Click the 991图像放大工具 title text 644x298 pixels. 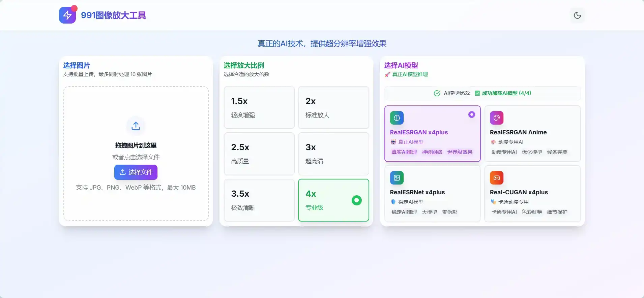[x=113, y=15]
